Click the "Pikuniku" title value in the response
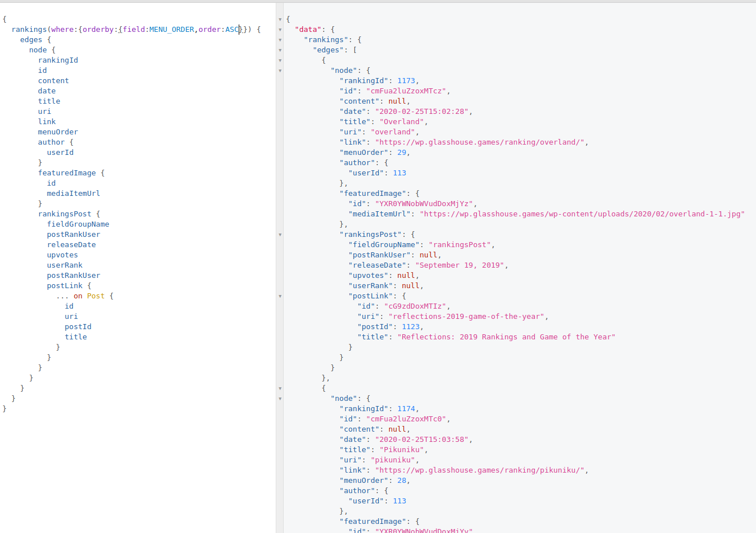This screenshot has height=533, width=756. click(402, 450)
